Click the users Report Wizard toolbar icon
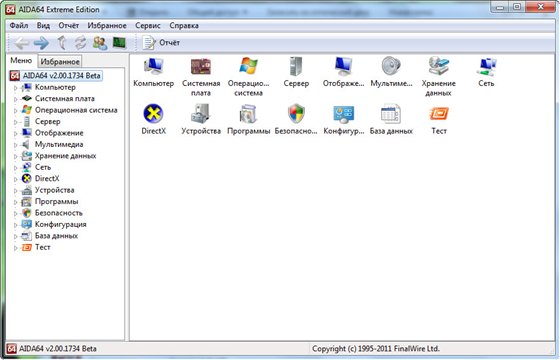This screenshot has width=560, height=360. pos(100,43)
